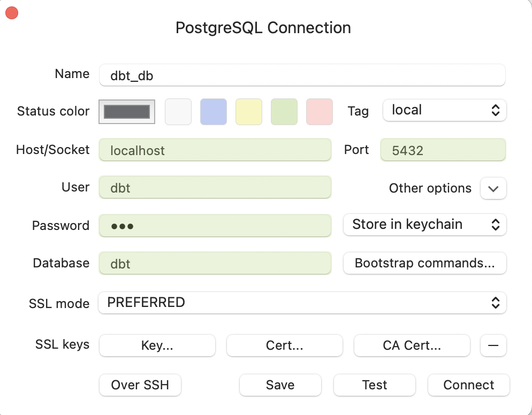The image size is (532, 415).
Task: Select the red status color swatch
Action: (320, 112)
